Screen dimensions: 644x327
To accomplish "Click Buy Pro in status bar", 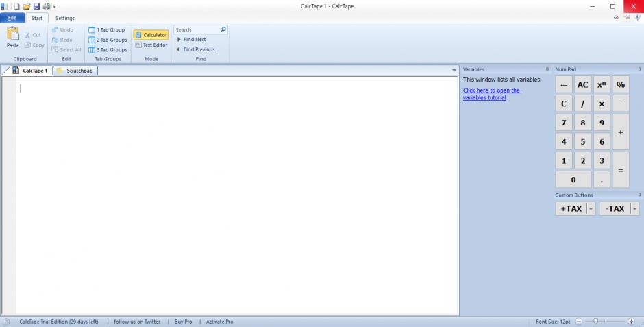I will coord(183,322).
